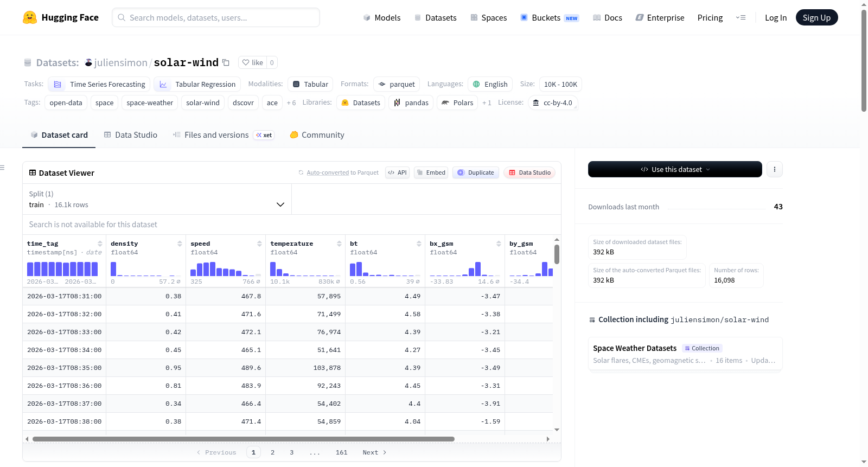Click the Tabular modality tag

coord(310,84)
